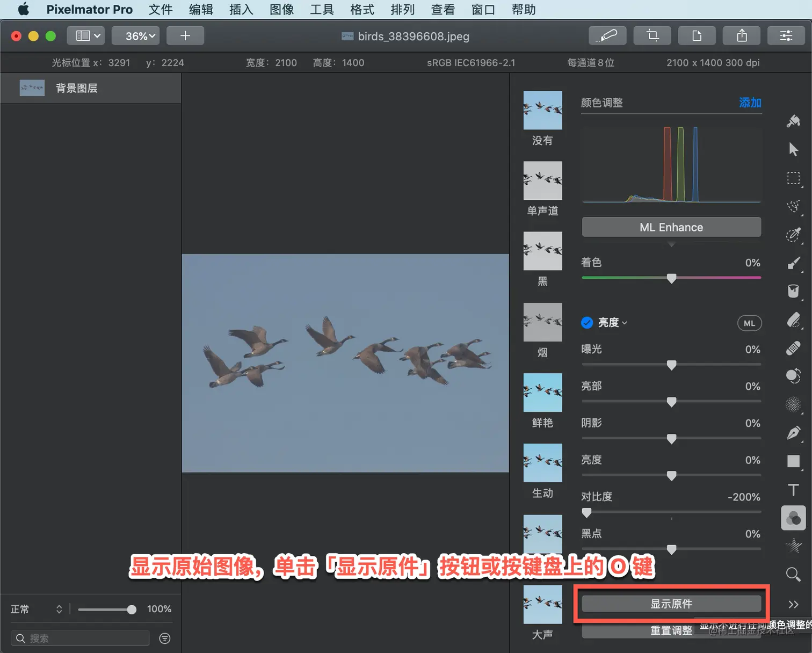
Task: Select the Color Fill bucket tool
Action: (x=793, y=291)
